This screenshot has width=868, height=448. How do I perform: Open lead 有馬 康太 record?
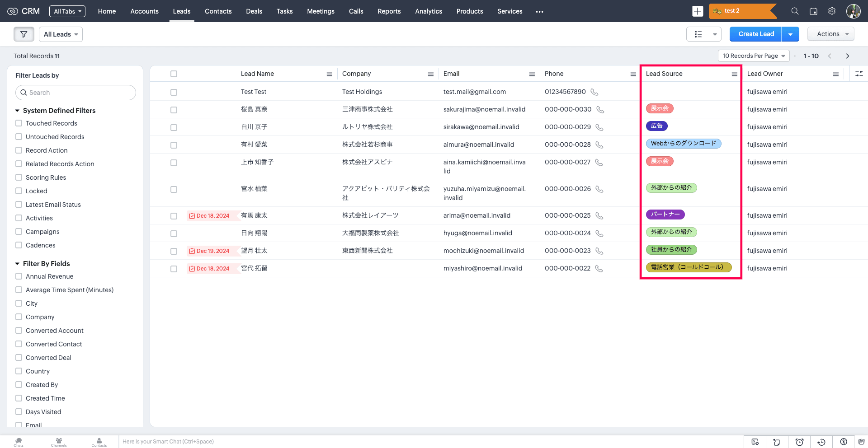(x=254, y=215)
